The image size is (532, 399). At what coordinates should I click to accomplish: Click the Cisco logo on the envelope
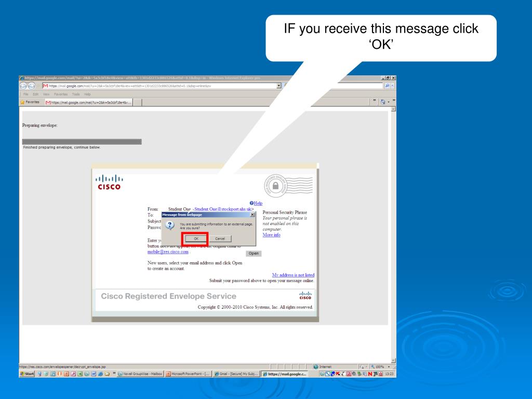pos(109,182)
